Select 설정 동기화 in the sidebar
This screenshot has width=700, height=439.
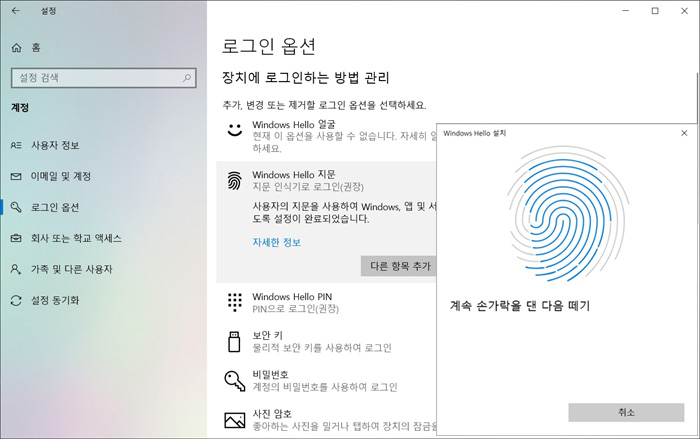point(104,300)
